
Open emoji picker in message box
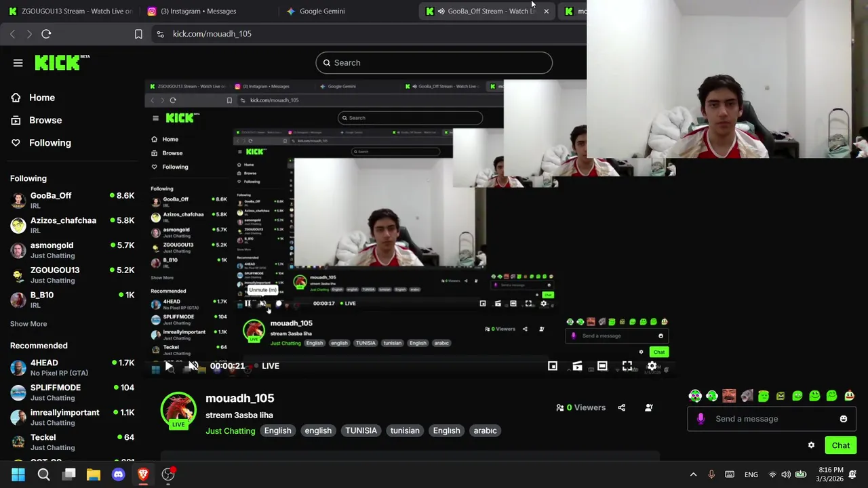click(x=844, y=419)
